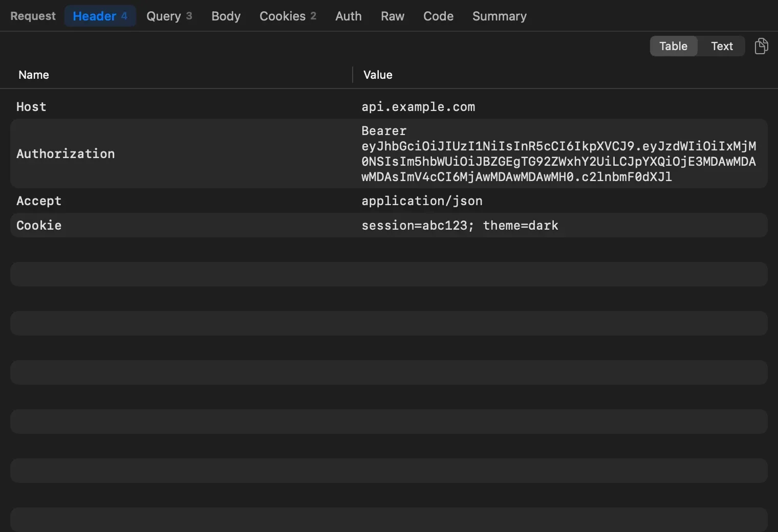The height and width of the screenshot is (532, 778).
Task: Click the Value column header
Action: click(378, 75)
